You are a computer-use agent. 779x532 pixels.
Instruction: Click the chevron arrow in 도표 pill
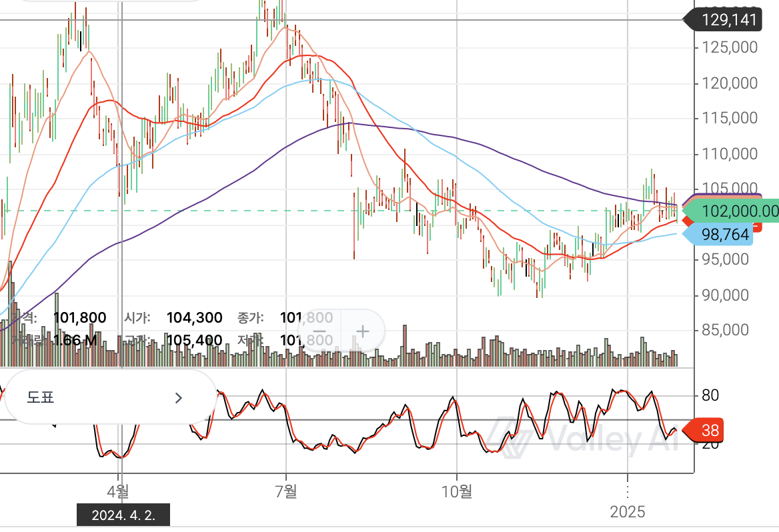(x=178, y=398)
